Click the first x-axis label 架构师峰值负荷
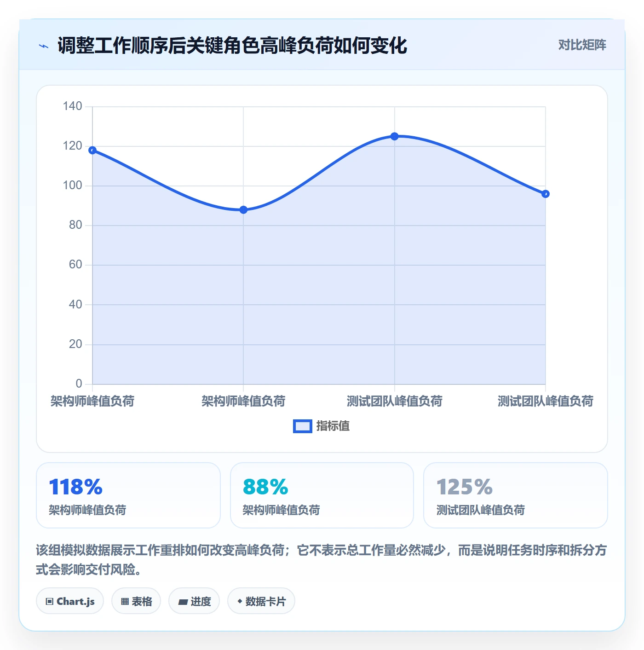 tap(92, 401)
